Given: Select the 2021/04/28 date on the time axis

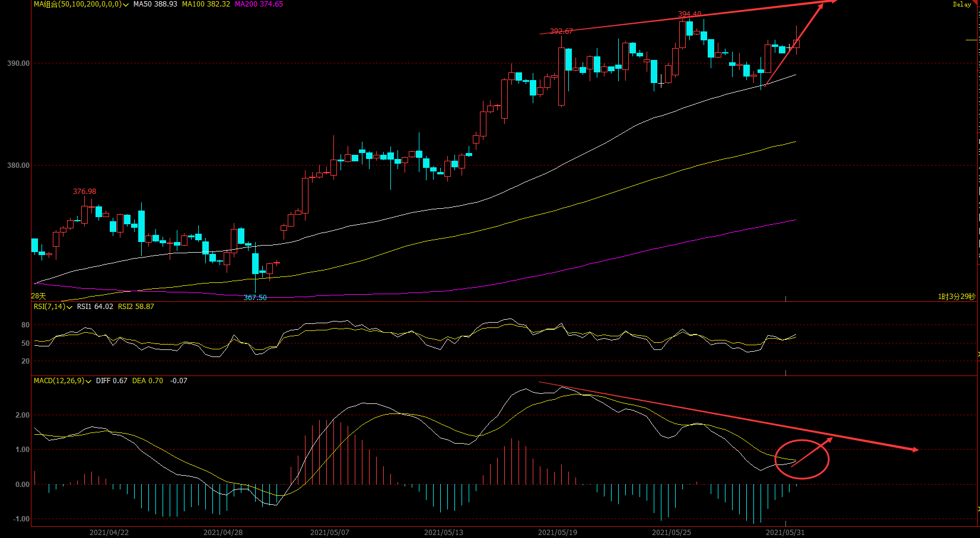Looking at the screenshot, I should click(223, 533).
